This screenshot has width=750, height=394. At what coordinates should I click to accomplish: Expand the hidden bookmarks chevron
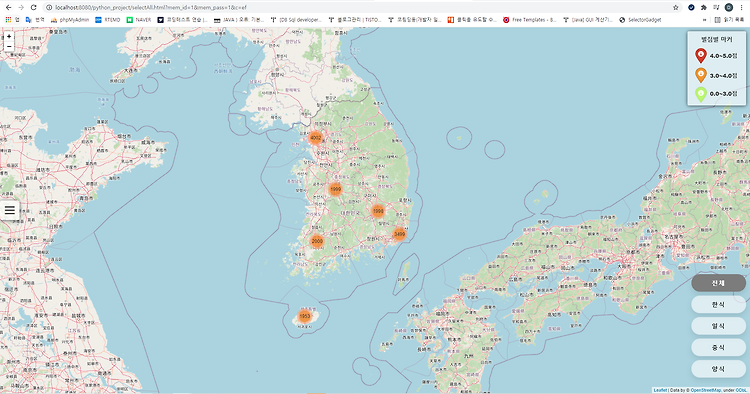[705, 20]
